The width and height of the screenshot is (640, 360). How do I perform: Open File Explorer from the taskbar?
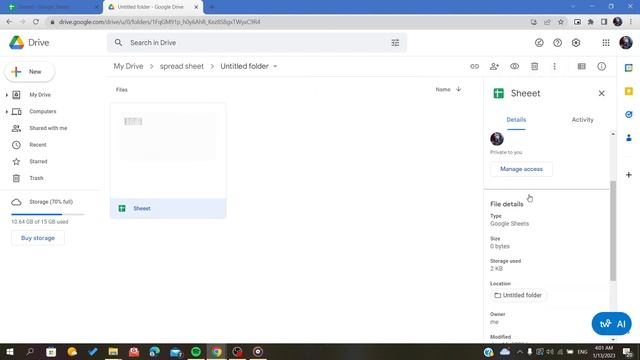(x=113, y=352)
